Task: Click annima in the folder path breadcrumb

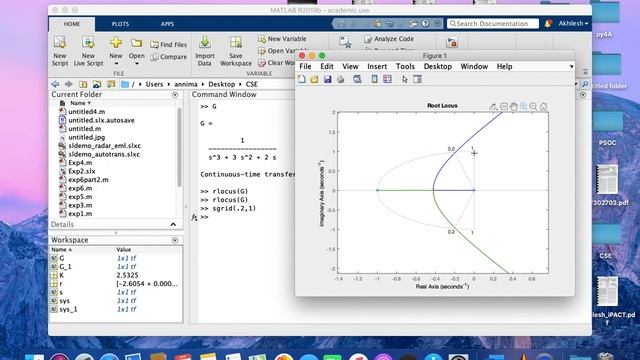Action: [x=186, y=84]
